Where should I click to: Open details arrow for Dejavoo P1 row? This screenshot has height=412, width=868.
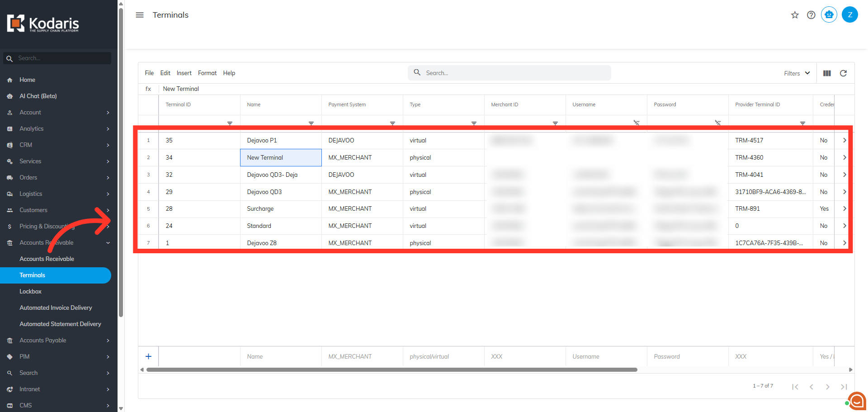(x=844, y=140)
